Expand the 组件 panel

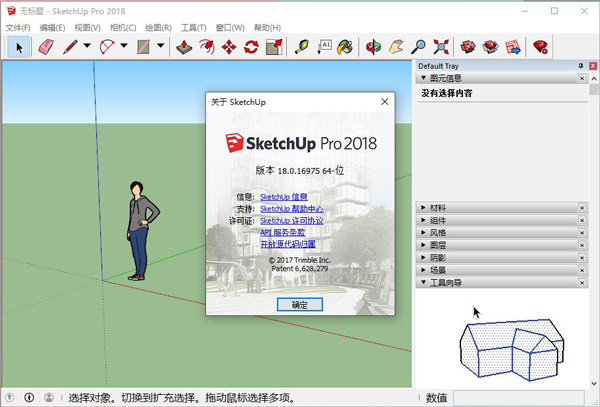pyautogui.click(x=423, y=220)
